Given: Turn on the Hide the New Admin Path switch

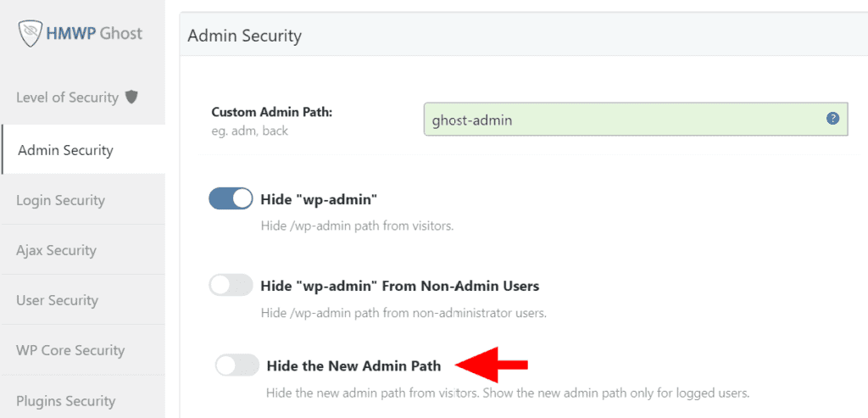Looking at the screenshot, I should tap(236, 365).
